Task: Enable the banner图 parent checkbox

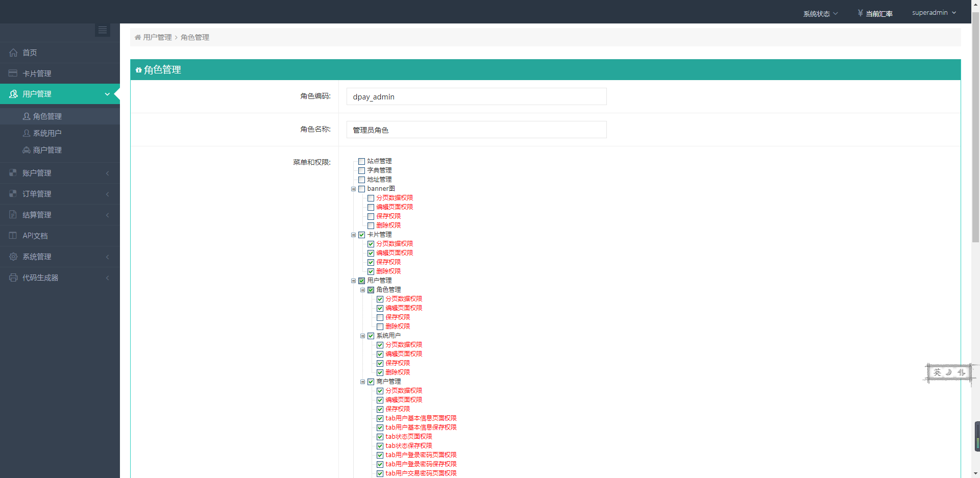Action: tap(362, 189)
